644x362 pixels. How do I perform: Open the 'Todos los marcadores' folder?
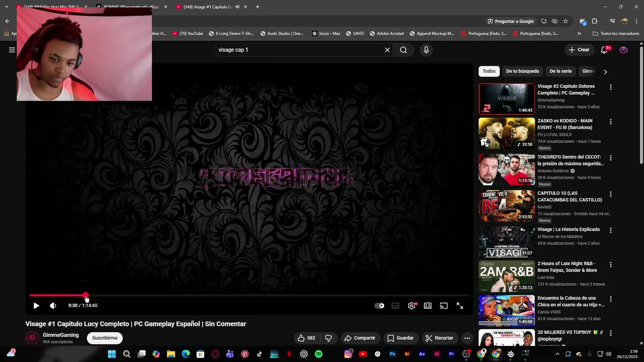coord(616,34)
